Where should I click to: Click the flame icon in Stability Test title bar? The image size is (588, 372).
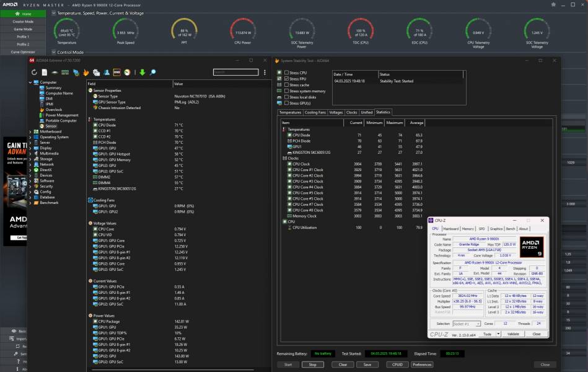click(277, 60)
